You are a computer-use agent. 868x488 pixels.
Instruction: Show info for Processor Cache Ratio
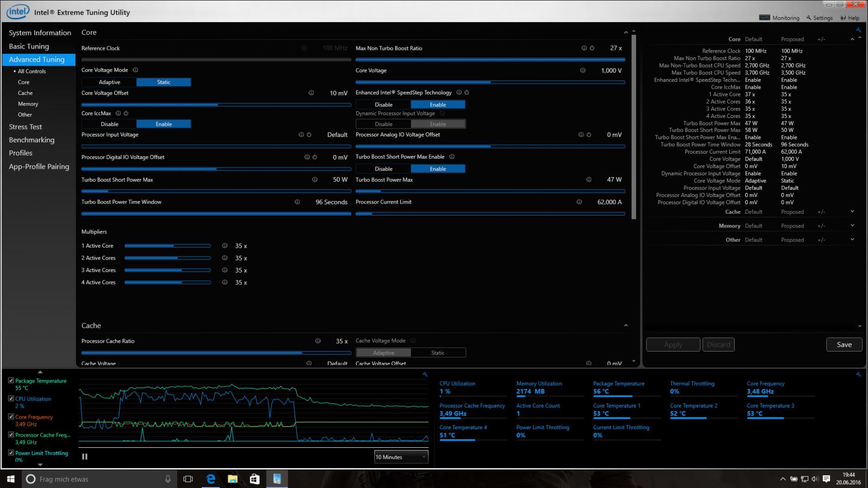(318, 341)
